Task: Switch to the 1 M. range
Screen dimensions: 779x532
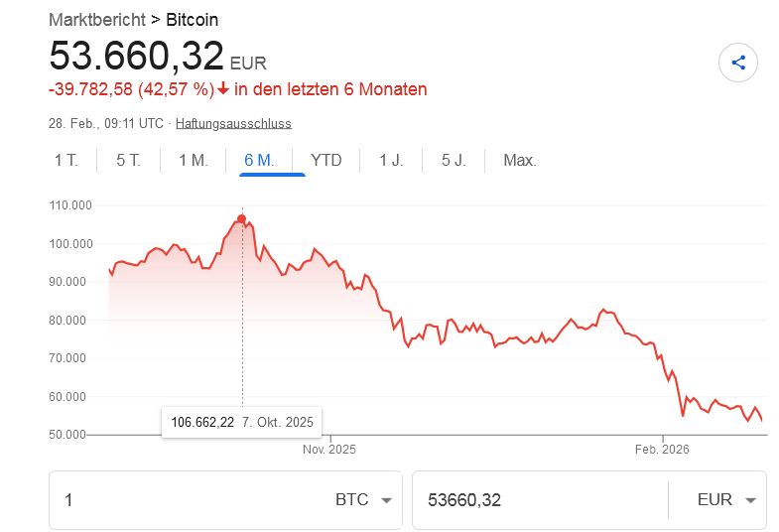Action: 193,161
